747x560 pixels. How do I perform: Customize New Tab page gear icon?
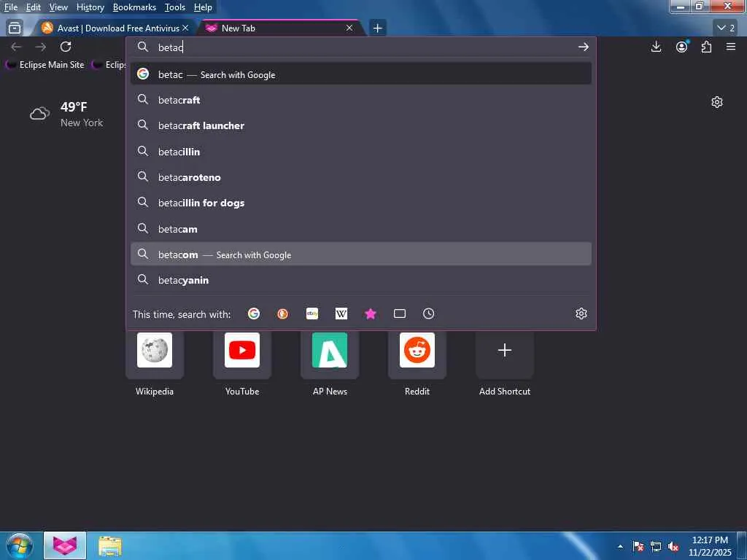(716, 102)
